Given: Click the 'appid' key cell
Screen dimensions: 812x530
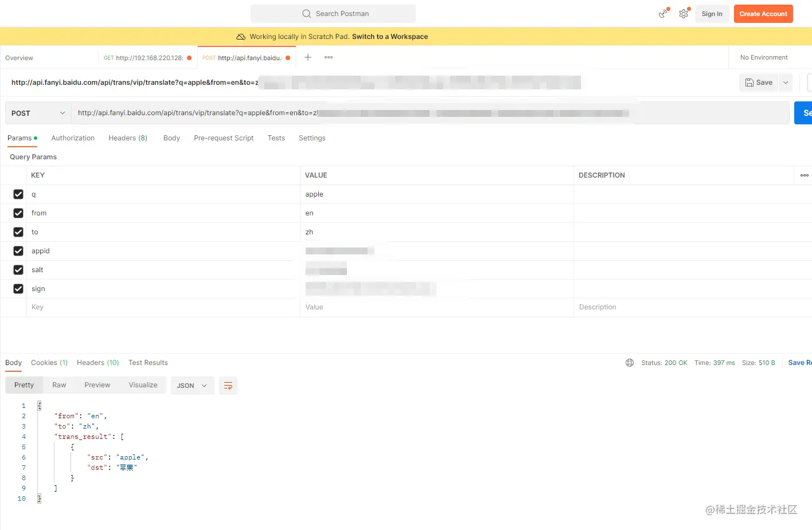Looking at the screenshot, I should (x=163, y=251).
